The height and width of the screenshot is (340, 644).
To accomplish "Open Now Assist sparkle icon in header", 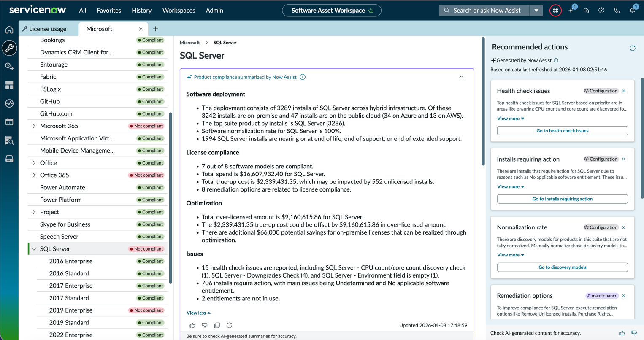I will (x=571, y=11).
